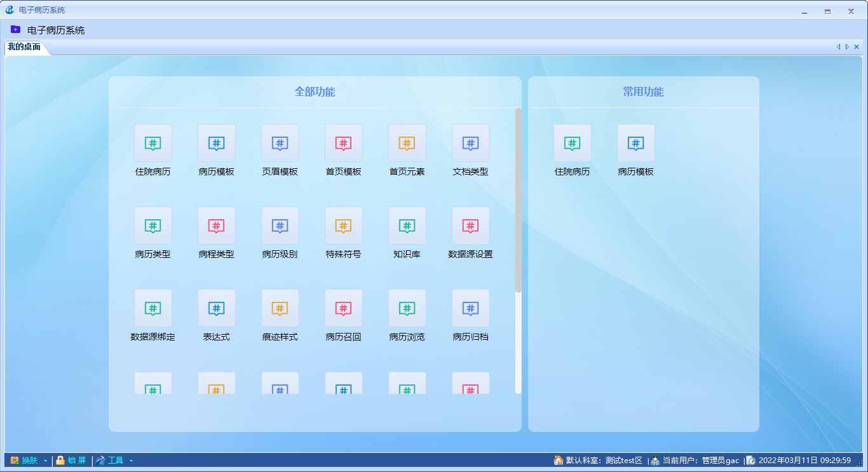
Task: Open the 首页元素 function icon
Action: tap(407, 144)
